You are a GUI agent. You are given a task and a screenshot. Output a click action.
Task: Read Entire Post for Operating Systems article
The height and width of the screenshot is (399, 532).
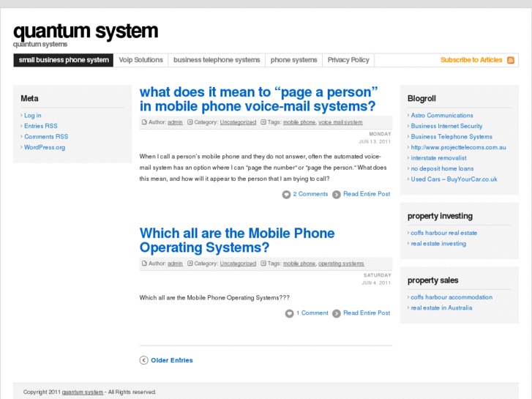point(367,313)
